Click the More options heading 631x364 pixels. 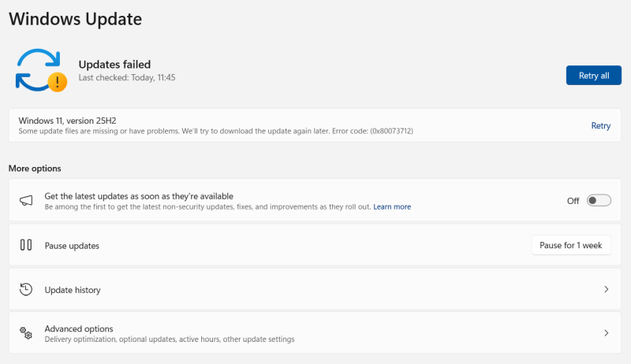[x=35, y=169]
